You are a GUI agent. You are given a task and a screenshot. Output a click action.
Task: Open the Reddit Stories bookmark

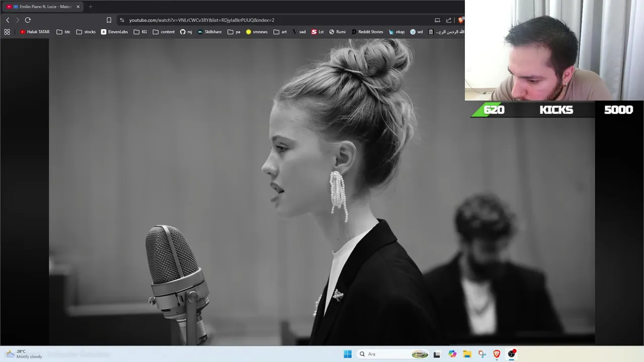pos(367,32)
